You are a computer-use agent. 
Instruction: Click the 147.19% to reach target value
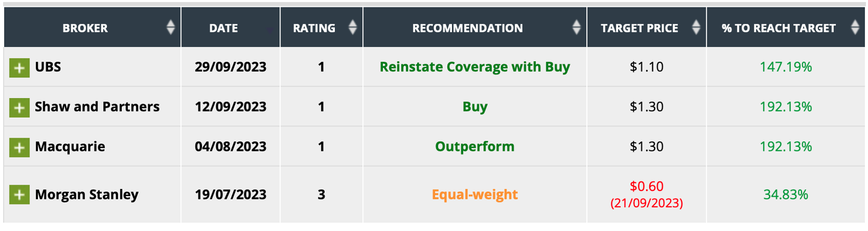tap(785, 67)
